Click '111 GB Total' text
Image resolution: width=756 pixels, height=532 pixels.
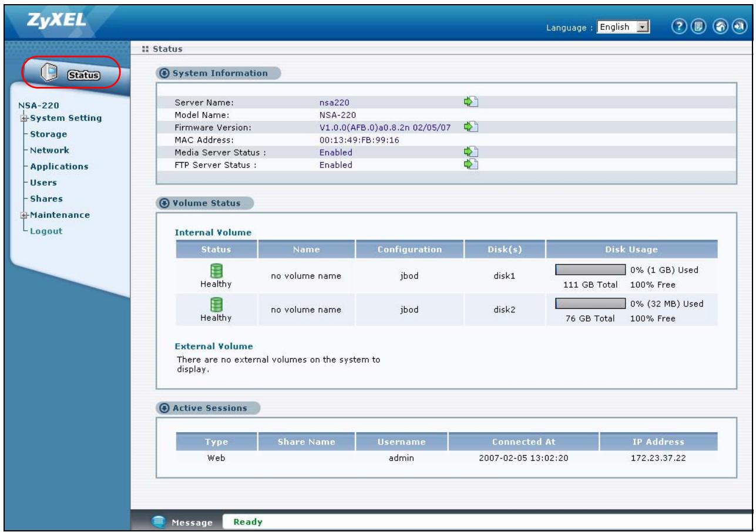coord(589,285)
